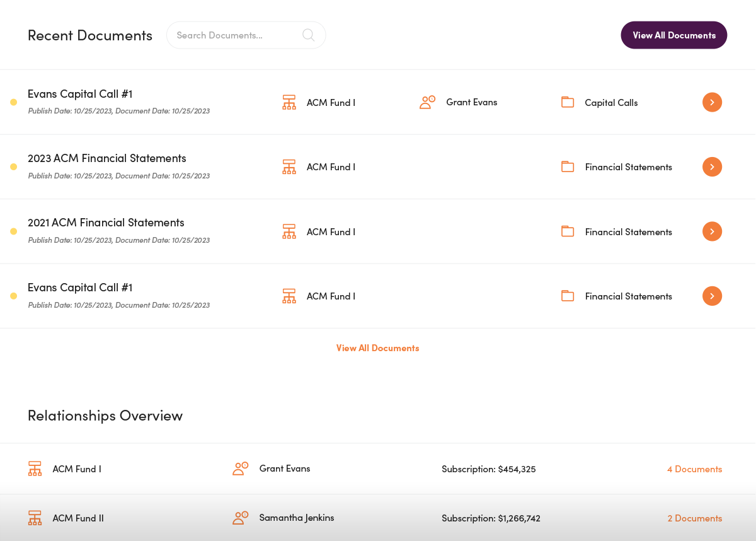Screen dimensions: 756x541
Task: Toggle the unread dot beside 2023 ACM Financial Statements
Action: [x=13, y=166]
